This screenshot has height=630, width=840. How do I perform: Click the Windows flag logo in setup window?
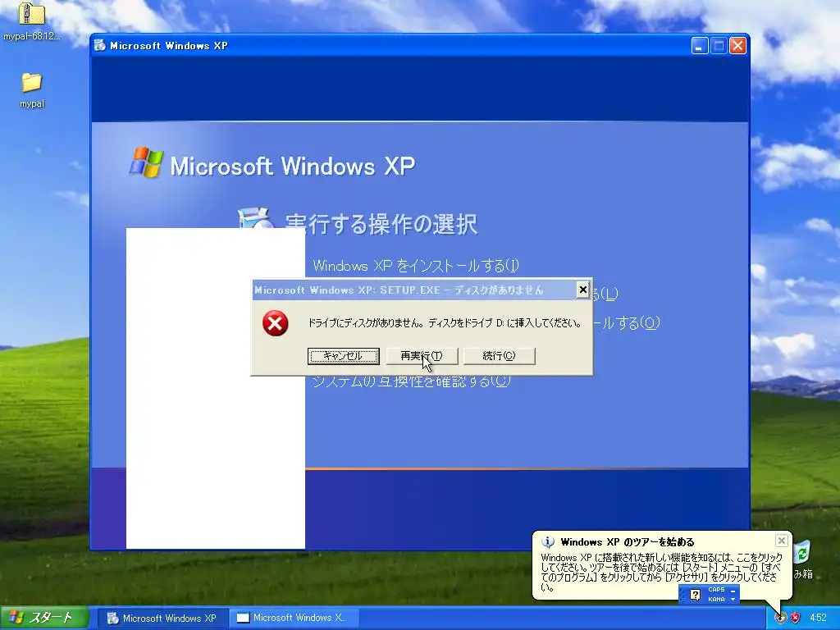(146, 162)
